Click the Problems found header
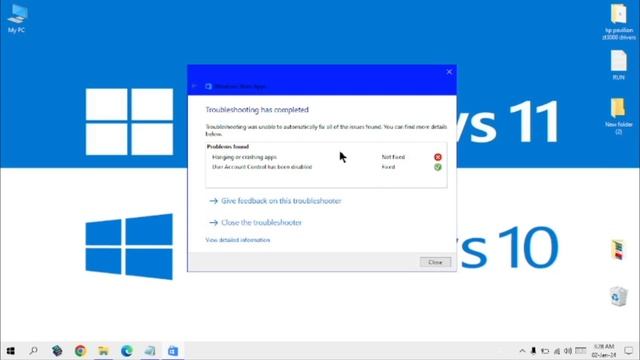 click(228, 147)
